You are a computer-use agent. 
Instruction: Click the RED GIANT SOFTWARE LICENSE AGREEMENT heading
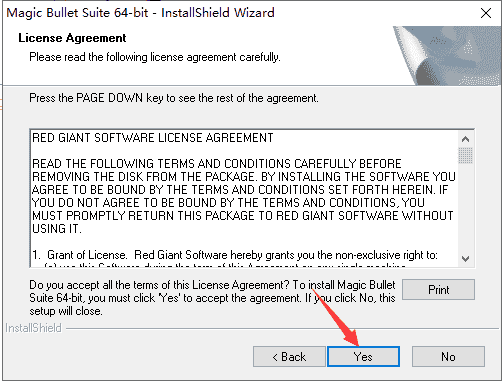[153, 138]
